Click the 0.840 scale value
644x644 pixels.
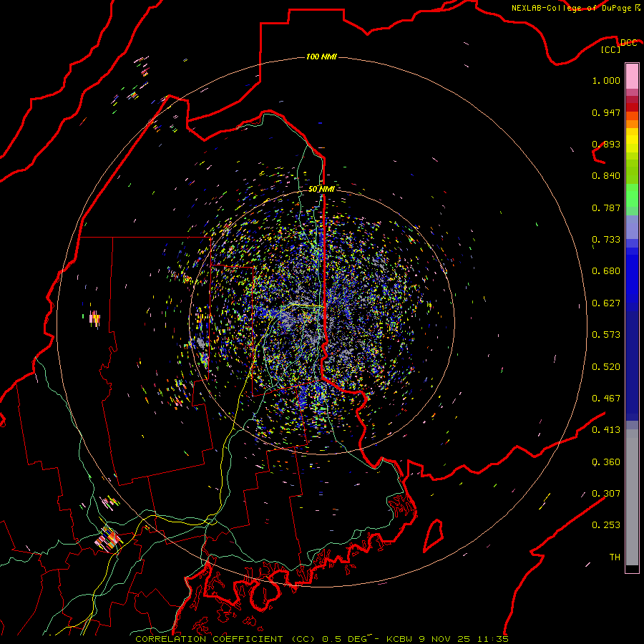tap(606, 176)
